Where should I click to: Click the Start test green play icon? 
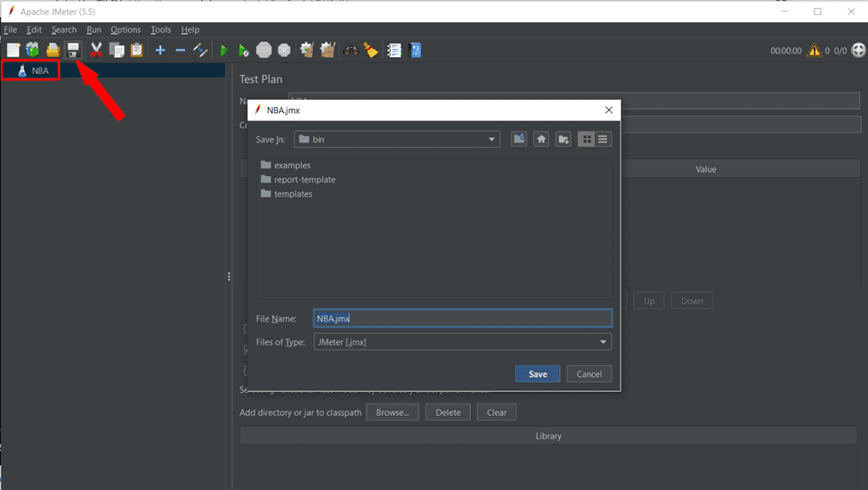(223, 50)
